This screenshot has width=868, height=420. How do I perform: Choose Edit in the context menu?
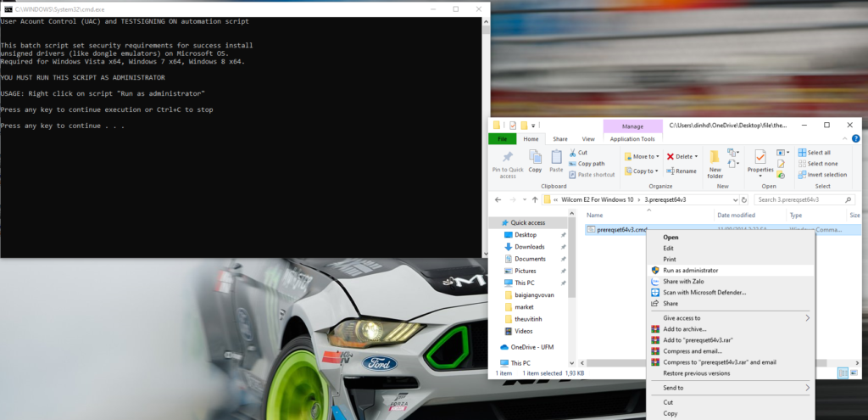(x=731, y=249)
